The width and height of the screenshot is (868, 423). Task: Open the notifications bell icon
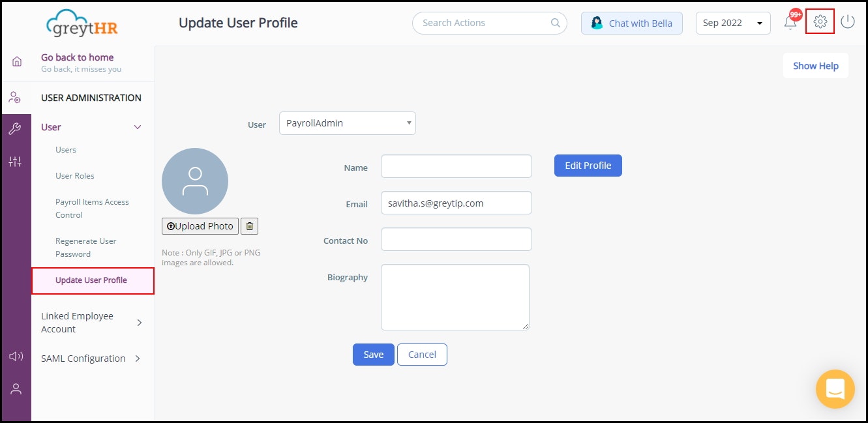tap(790, 23)
